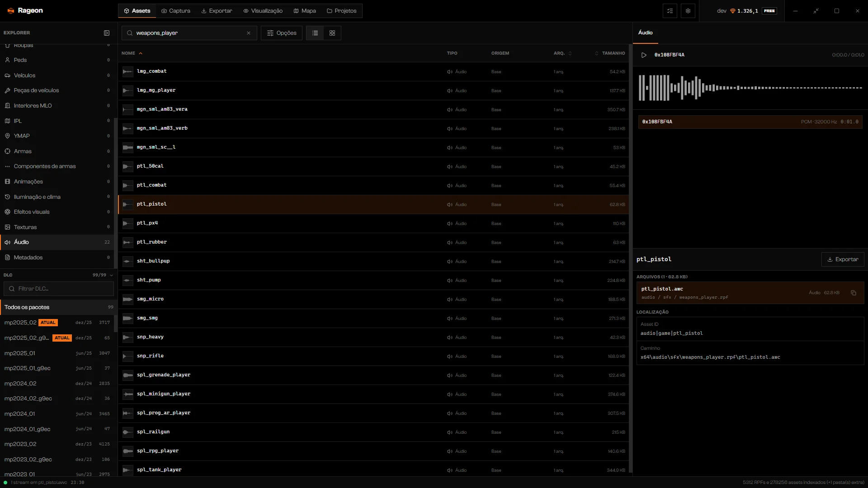Export the ptl_pistol asset
Image resolution: width=868 pixels, height=488 pixels.
click(843, 259)
